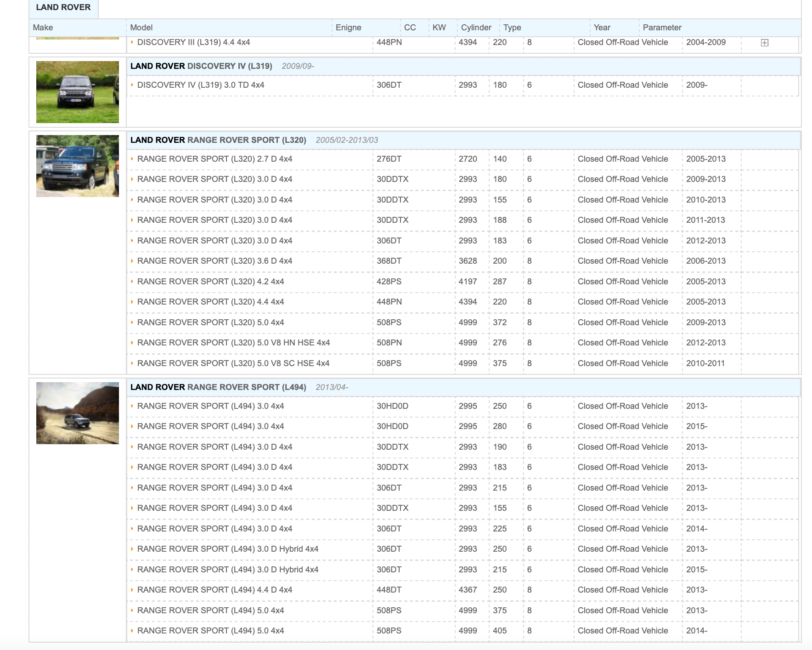Click arrow icon beside L320 2.7 D 4x4
This screenshot has height=650, width=812.
click(132, 159)
